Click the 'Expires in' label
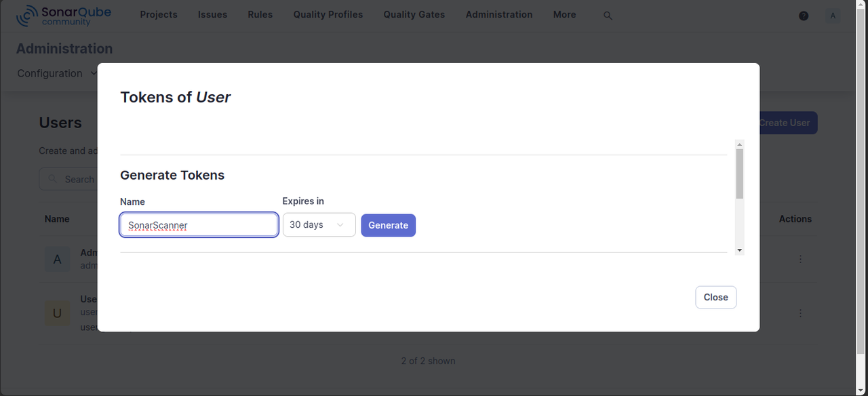The height and width of the screenshot is (396, 868). pyautogui.click(x=303, y=201)
